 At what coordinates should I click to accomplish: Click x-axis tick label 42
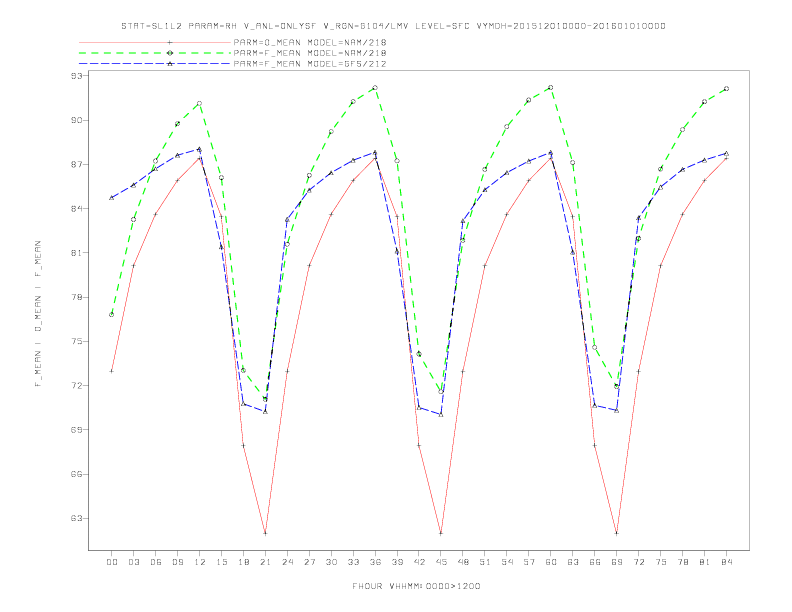[x=419, y=562]
